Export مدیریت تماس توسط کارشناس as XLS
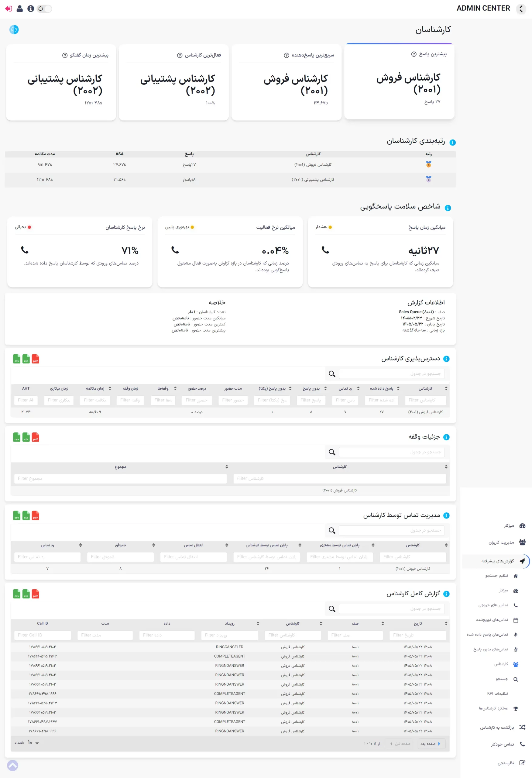This screenshot has width=532, height=778. click(26, 515)
